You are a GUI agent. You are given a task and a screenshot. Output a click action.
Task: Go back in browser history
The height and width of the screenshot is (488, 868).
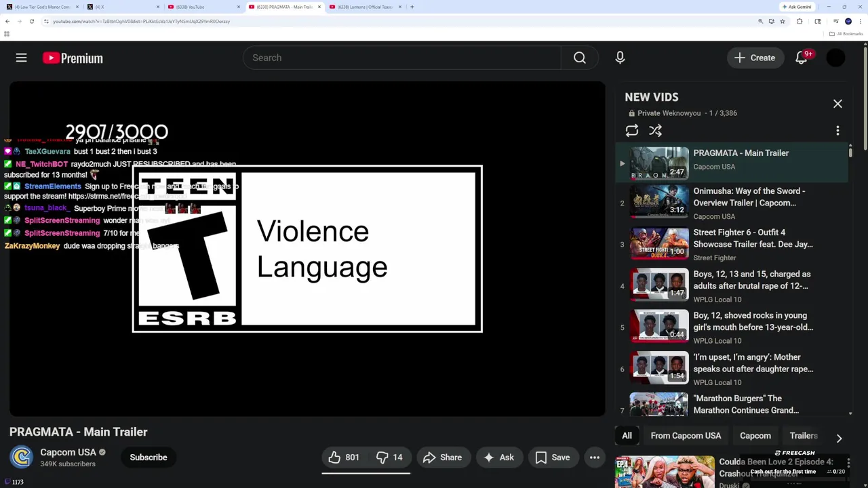[x=7, y=21]
